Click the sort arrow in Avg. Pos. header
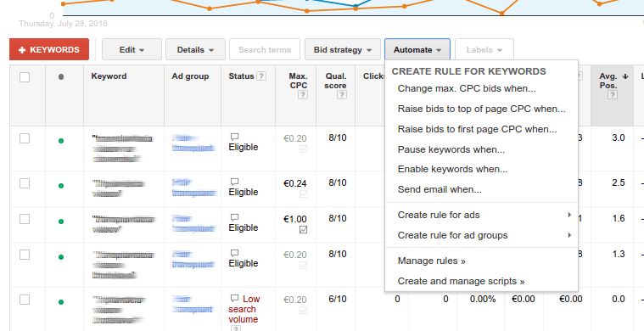The height and width of the screenshot is (331, 644). pos(625,76)
